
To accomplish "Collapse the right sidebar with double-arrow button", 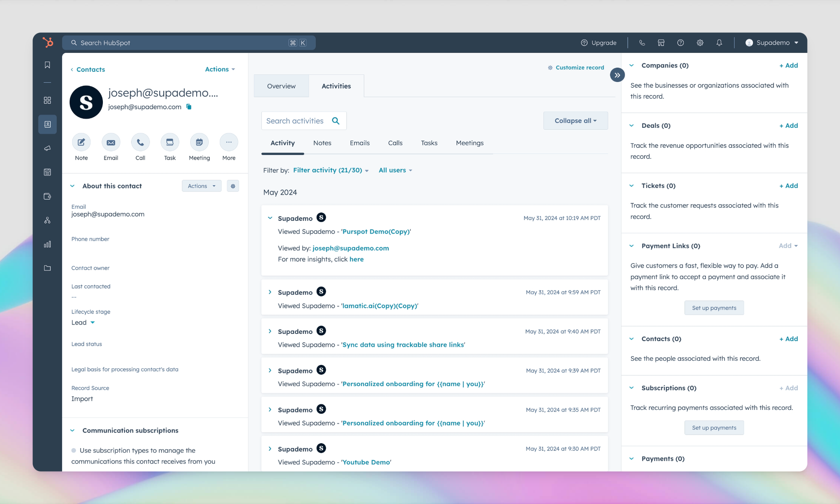I will point(617,75).
